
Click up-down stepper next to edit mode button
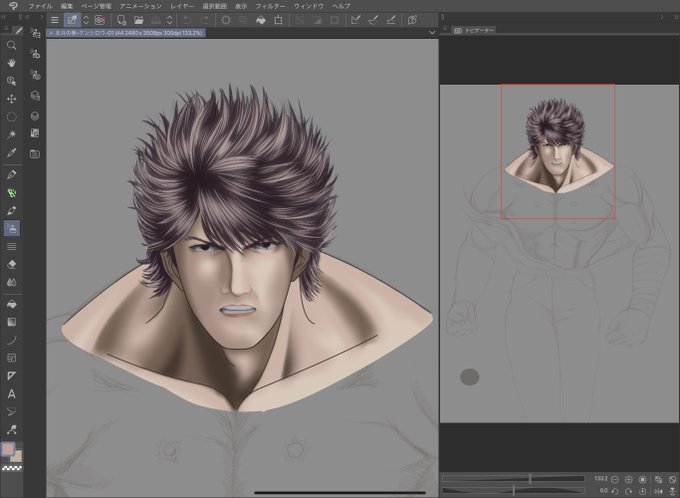click(x=86, y=20)
